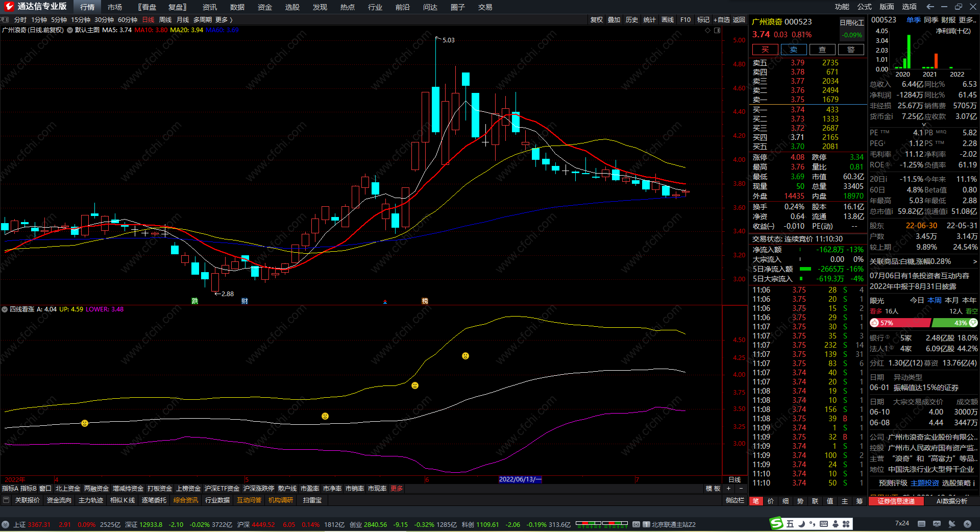Screen dimensions: 980x532
Task: Click the diamond icon above the price axis
Action: coord(707,30)
